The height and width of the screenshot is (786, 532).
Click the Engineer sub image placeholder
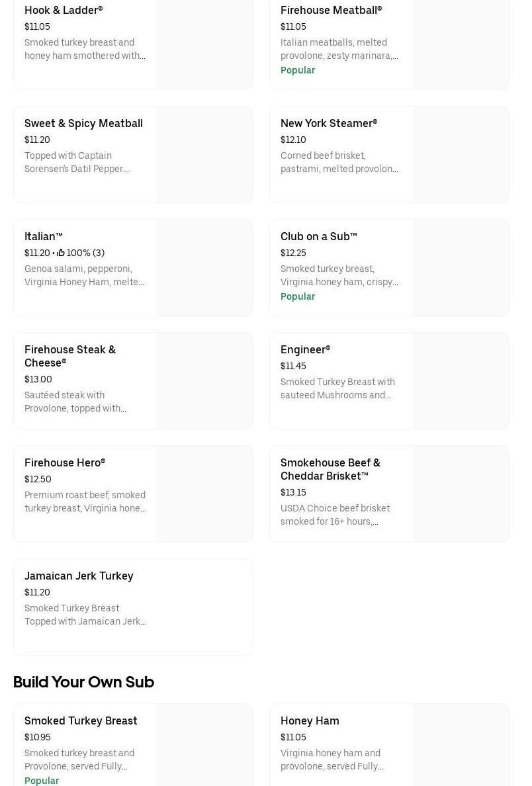click(461, 381)
